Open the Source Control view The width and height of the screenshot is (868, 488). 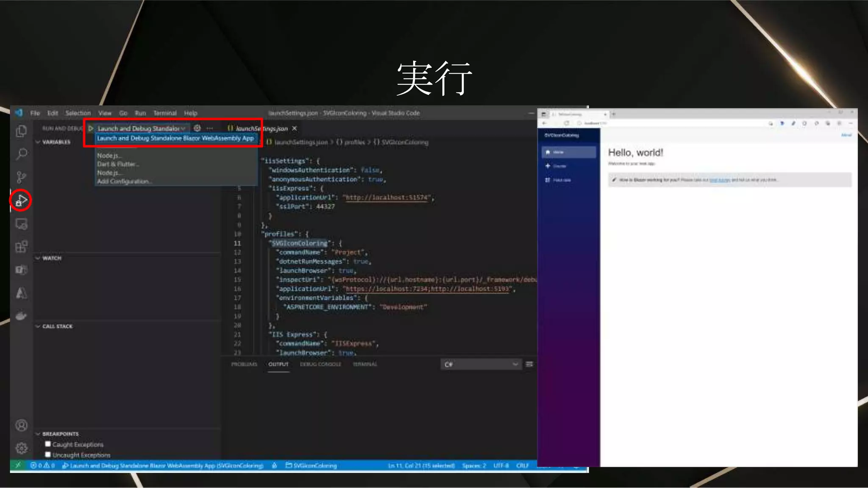pos(21,177)
